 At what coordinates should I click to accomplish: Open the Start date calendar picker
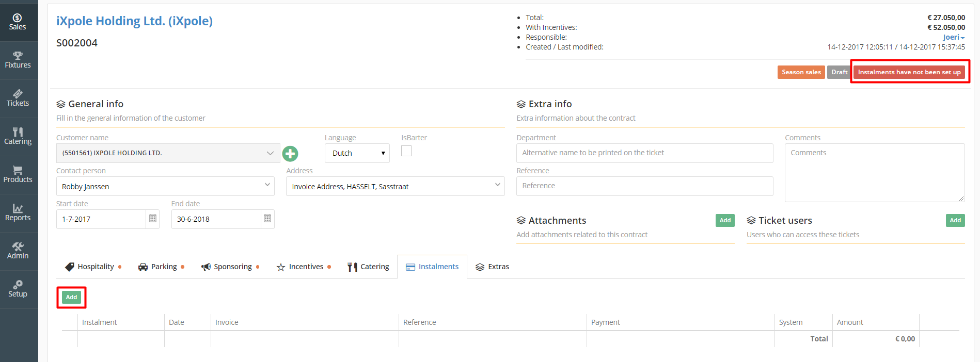pyautogui.click(x=153, y=219)
